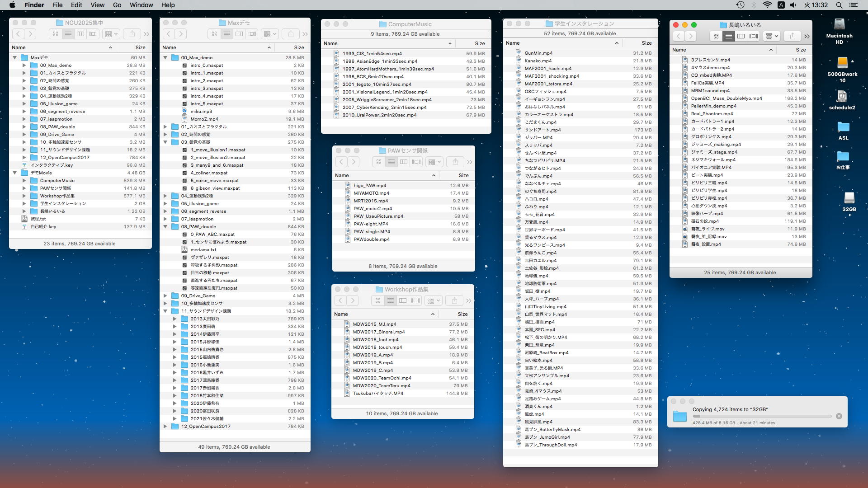Sort 学生インスタレーション list by Name header

513,43
